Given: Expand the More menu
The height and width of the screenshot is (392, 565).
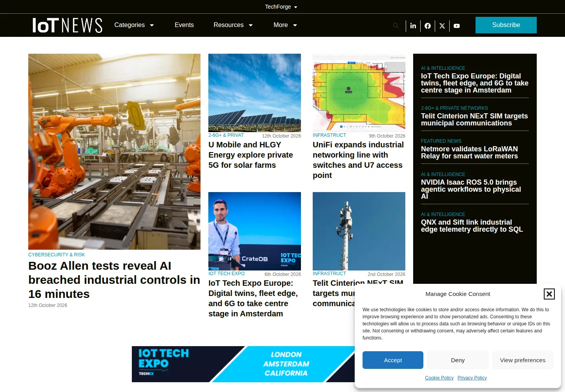Looking at the screenshot, I should tap(285, 25).
